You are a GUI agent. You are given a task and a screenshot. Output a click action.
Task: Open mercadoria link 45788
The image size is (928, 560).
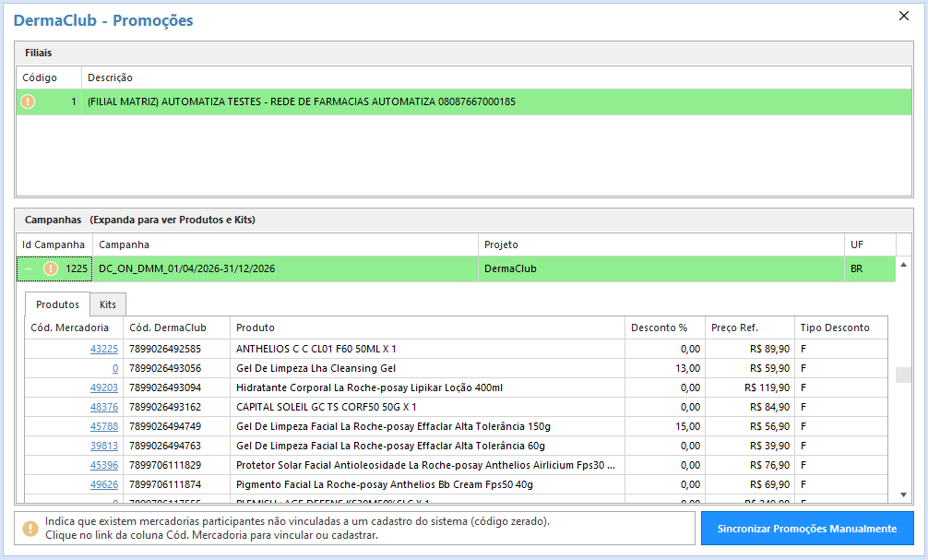tap(104, 426)
